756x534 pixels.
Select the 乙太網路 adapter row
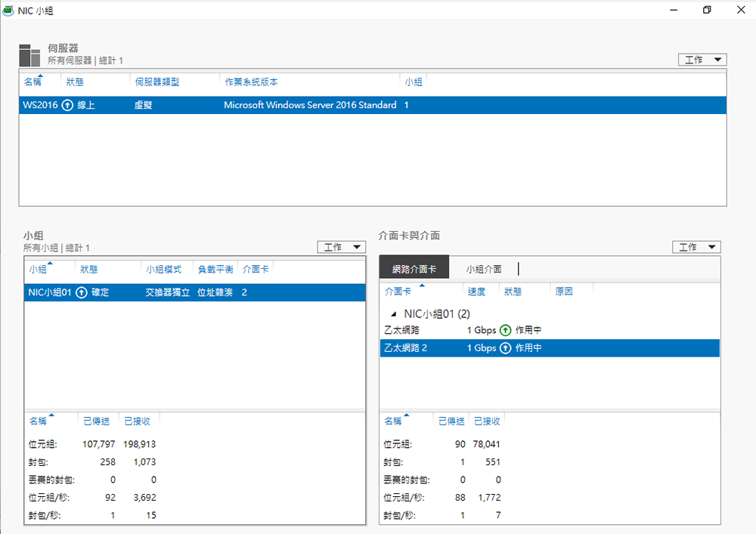tap(550, 330)
